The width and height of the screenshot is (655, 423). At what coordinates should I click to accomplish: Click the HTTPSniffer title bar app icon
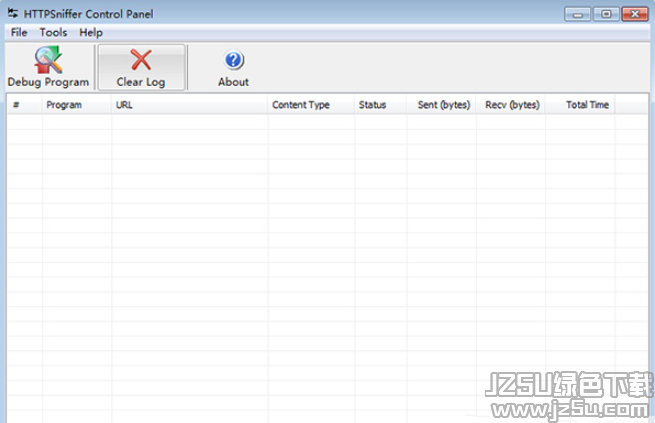coord(13,13)
